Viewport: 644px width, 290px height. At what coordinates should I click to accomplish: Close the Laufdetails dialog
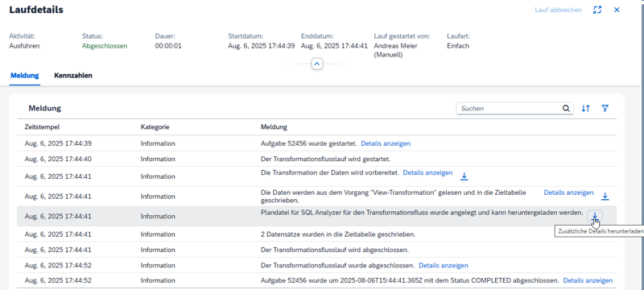click(617, 10)
